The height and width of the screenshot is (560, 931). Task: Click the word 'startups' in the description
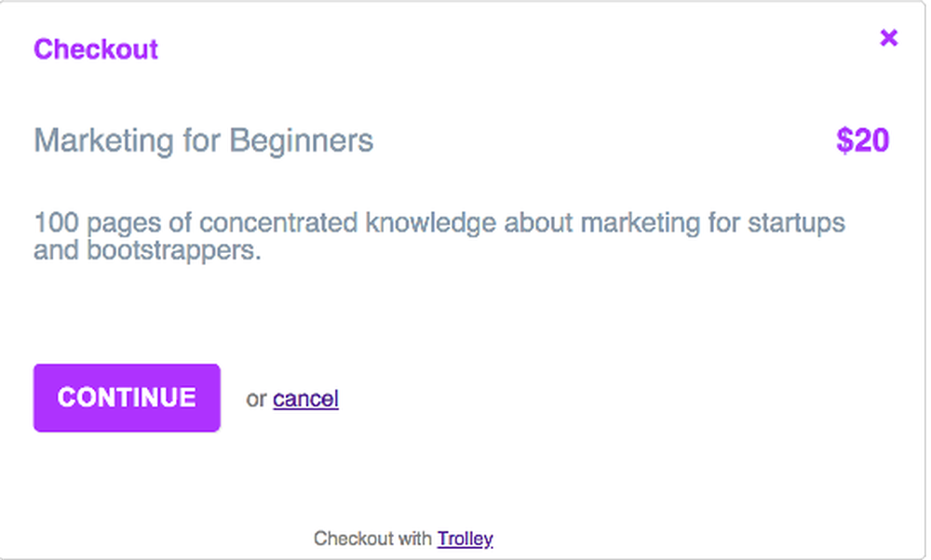click(x=796, y=223)
